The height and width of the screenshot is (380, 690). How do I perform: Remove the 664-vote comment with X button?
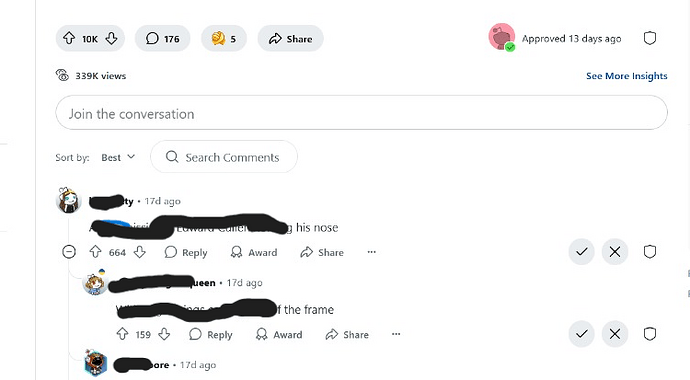tap(615, 252)
